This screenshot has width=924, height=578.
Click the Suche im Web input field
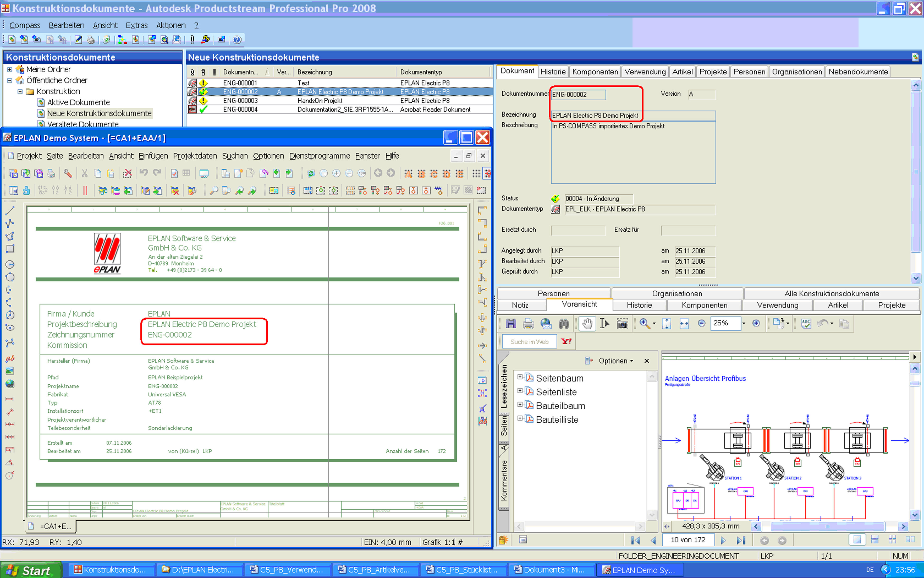pos(529,342)
